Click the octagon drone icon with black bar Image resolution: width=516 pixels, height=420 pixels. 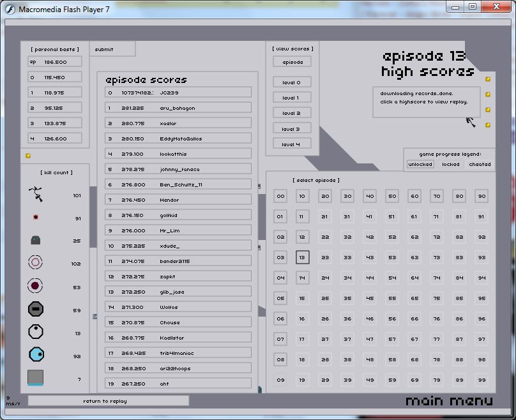click(36, 310)
